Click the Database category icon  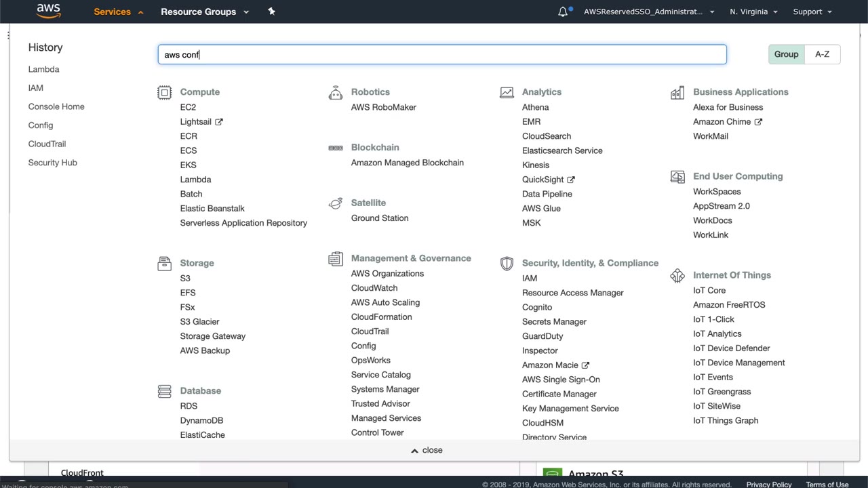click(x=164, y=391)
